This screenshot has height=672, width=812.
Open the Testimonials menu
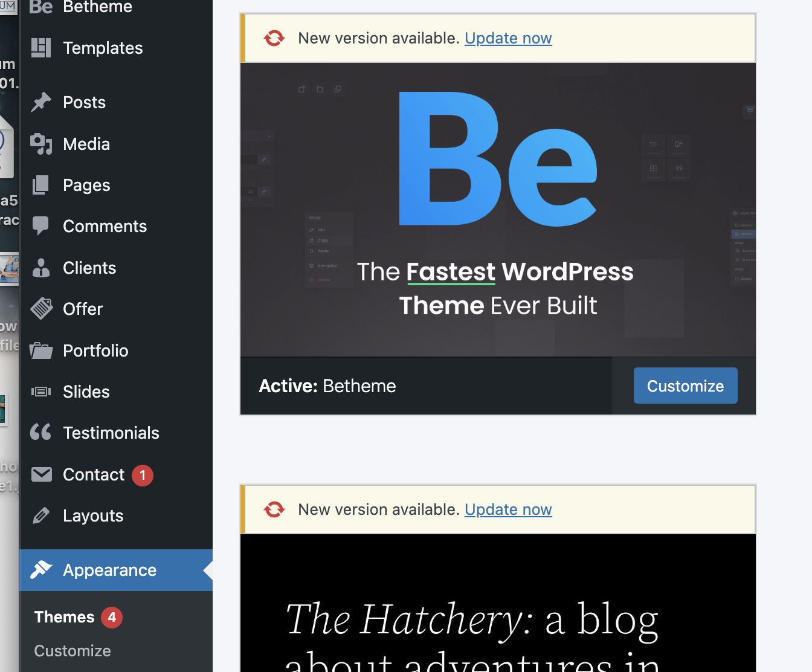point(116,433)
